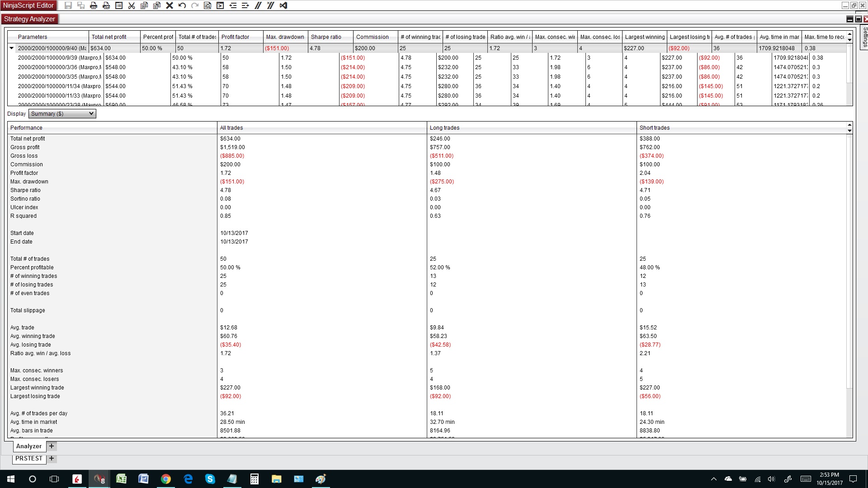Collapse the selected optimization result row arrow
This screenshot has height=488, width=868.
(x=12, y=48)
